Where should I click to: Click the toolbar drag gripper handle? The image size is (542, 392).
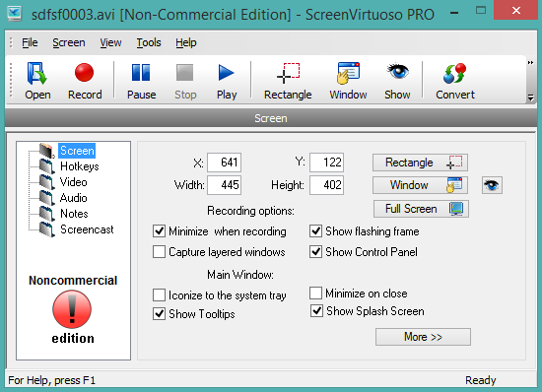[x=11, y=81]
